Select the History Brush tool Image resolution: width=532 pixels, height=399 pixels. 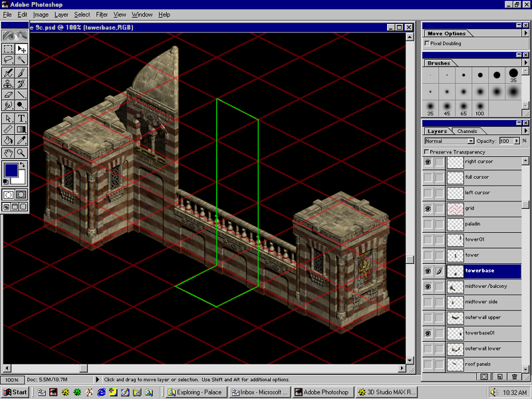21,84
